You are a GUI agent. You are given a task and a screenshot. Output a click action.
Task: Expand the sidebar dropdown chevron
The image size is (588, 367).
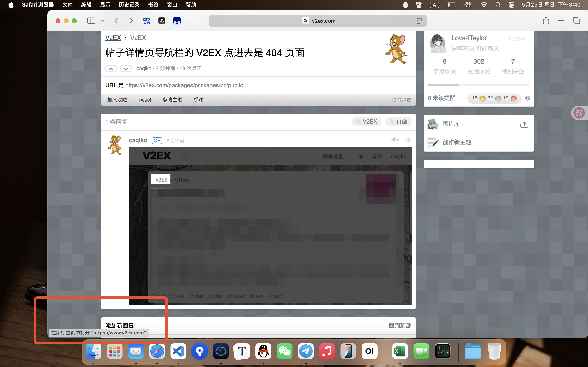tap(102, 21)
